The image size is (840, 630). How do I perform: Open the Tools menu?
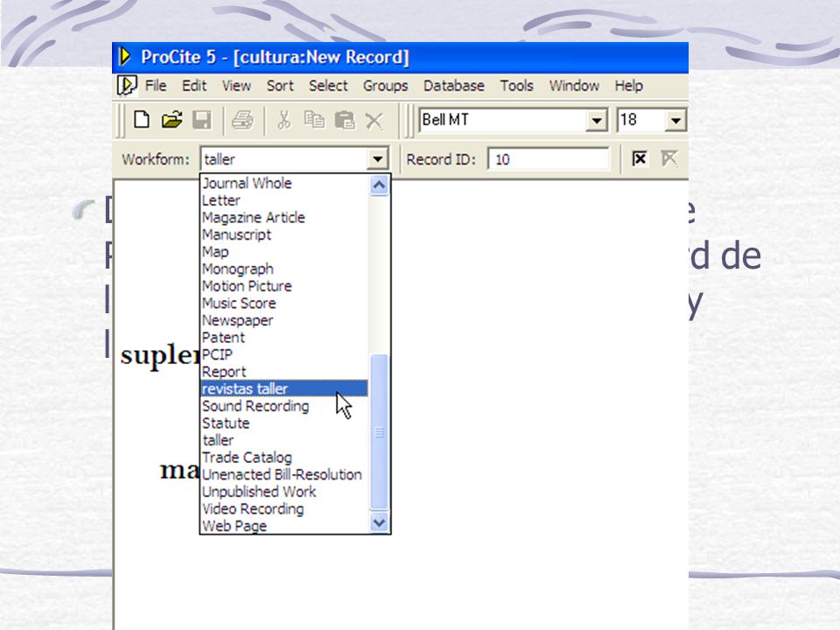pos(516,86)
